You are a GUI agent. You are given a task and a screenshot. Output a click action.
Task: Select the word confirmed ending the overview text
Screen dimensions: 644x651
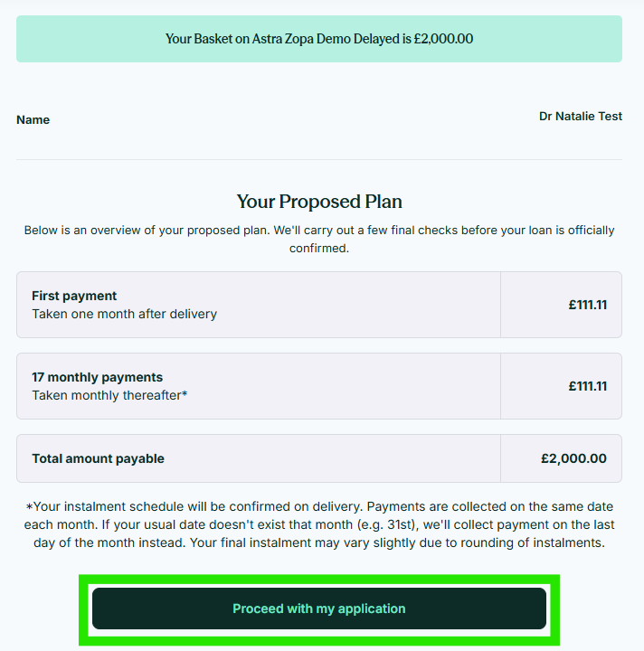tap(319, 248)
